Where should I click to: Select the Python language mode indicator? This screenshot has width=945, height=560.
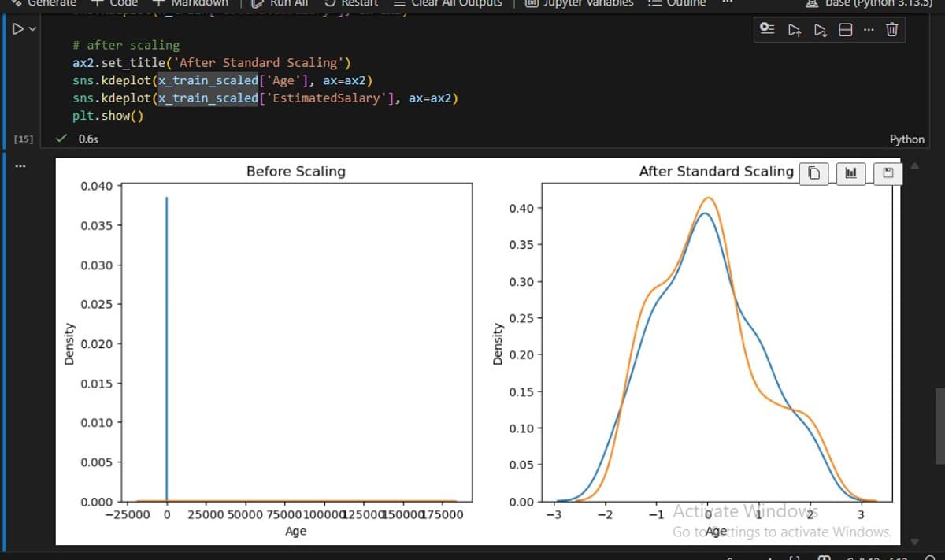click(906, 139)
